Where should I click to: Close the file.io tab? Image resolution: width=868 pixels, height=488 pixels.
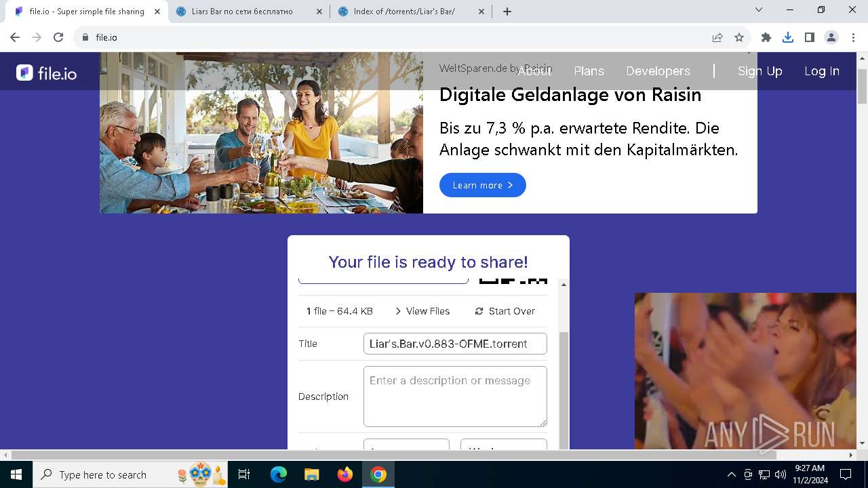click(x=157, y=12)
